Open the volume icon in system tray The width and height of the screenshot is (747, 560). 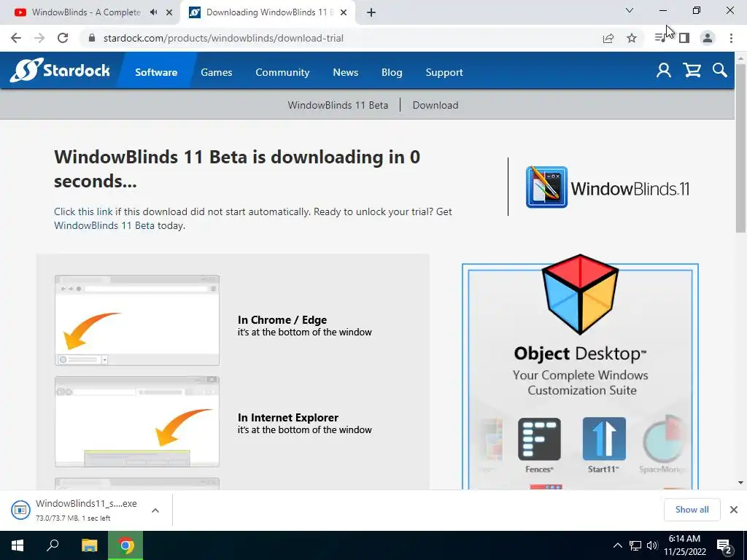click(652, 545)
